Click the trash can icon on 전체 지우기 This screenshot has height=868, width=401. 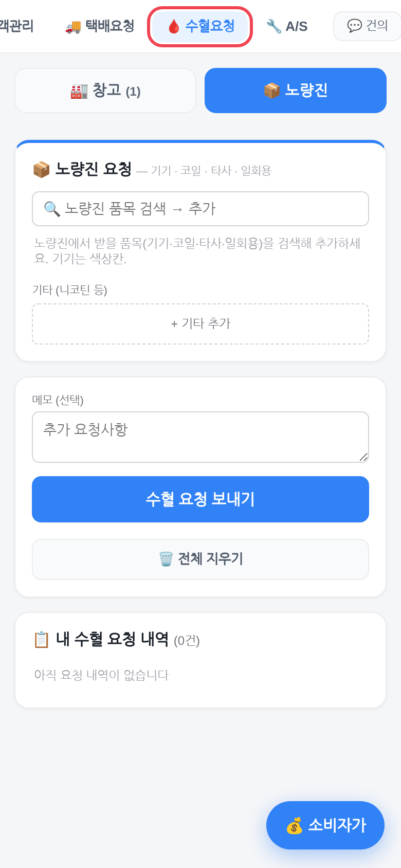click(x=166, y=558)
